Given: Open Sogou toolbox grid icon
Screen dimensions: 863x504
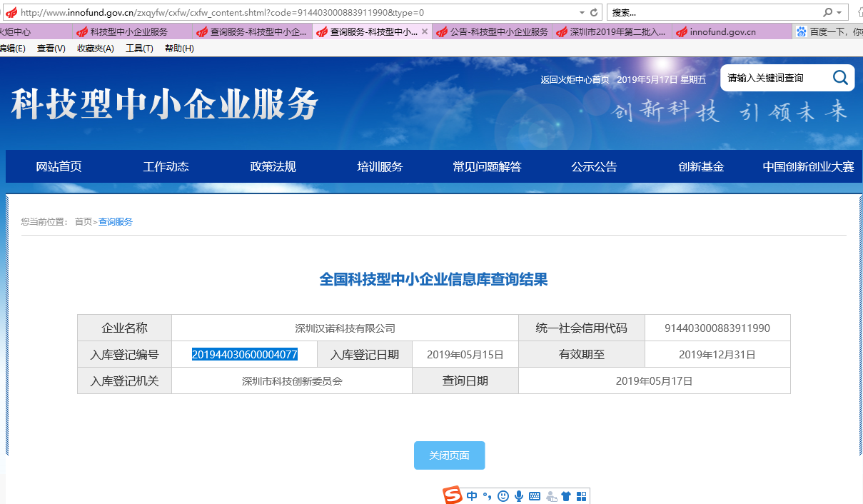Looking at the screenshot, I should click(581, 496).
